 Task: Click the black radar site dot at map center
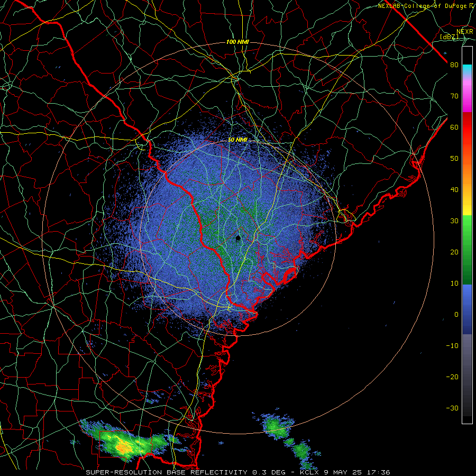239,238
